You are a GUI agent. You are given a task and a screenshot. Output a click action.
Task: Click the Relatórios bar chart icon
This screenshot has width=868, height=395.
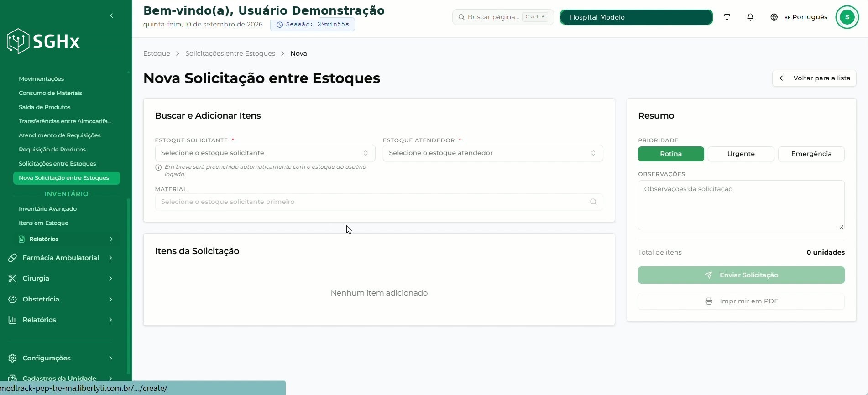12,320
